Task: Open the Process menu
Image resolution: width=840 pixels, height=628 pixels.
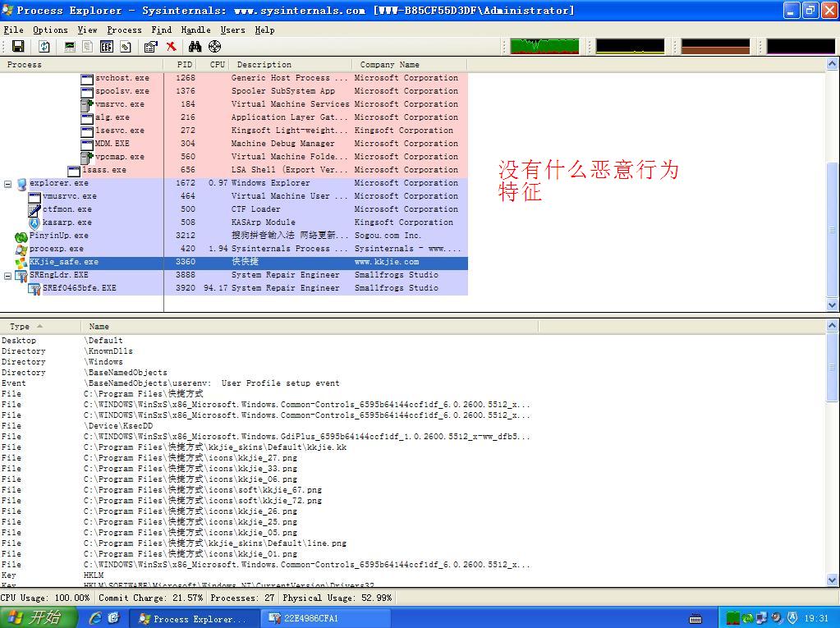Action: [x=124, y=30]
